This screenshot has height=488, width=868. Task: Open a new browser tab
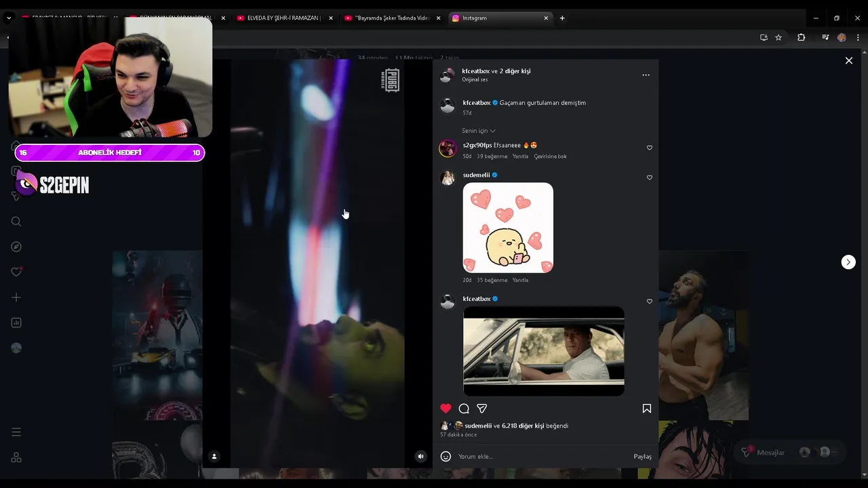click(562, 18)
